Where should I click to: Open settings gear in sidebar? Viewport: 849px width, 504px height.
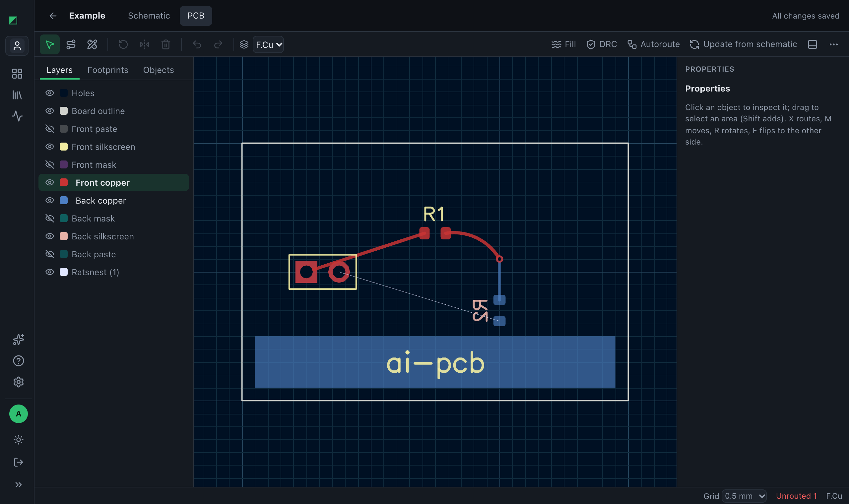[x=18, y=382]
